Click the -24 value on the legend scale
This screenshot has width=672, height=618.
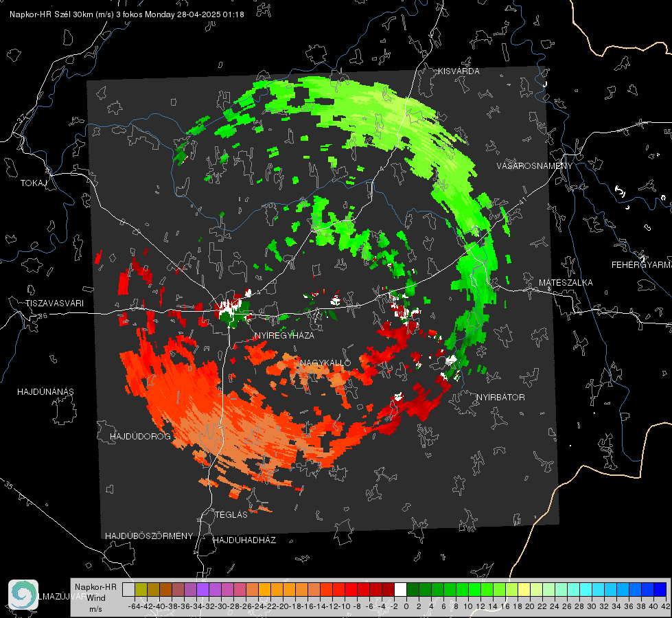point(259,606)
